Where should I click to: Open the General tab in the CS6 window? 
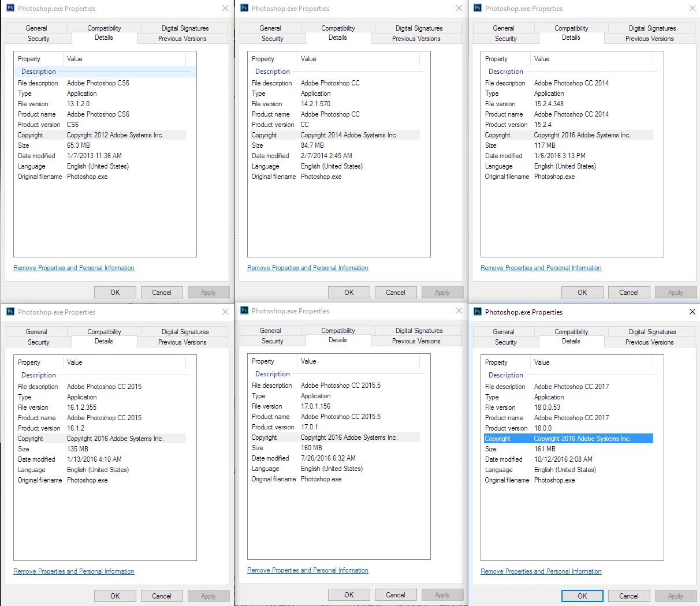(x=36, y=28)
